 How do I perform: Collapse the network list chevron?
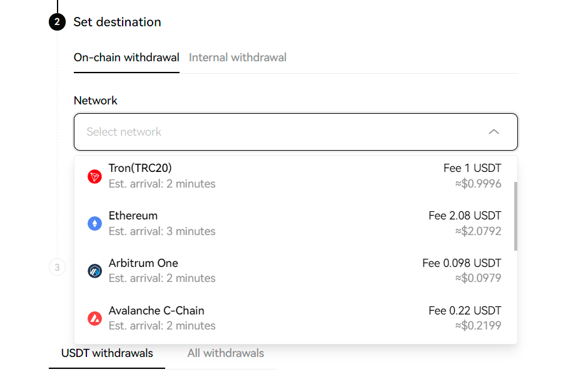click(494, 132)
